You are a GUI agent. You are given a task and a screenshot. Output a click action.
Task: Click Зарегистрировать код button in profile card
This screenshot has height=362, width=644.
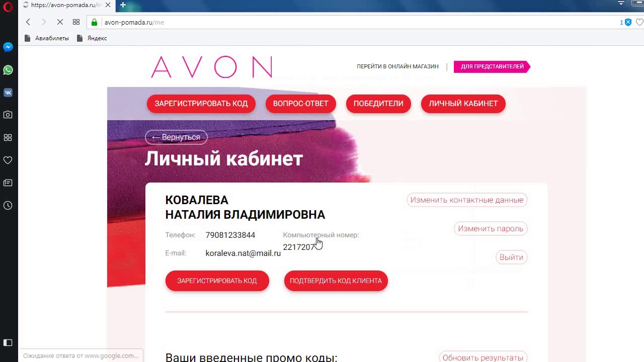[x=217, y=281]
